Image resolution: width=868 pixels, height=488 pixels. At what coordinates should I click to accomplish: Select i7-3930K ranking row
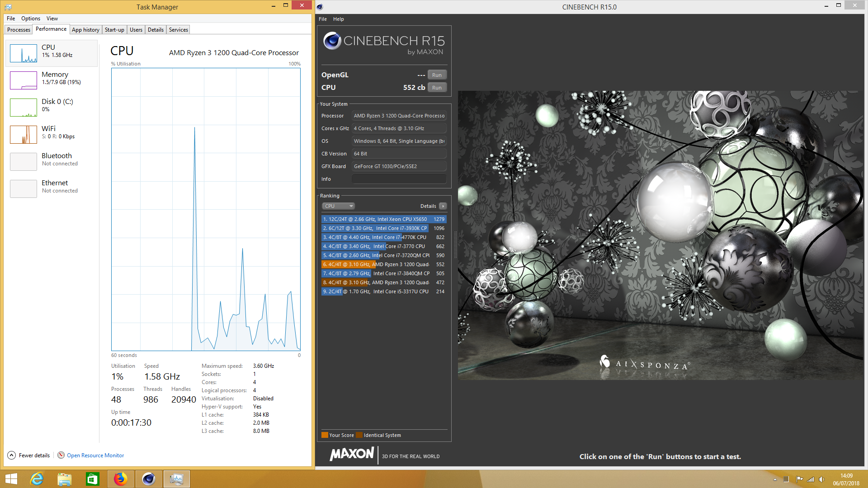click(x=384, y=228)
